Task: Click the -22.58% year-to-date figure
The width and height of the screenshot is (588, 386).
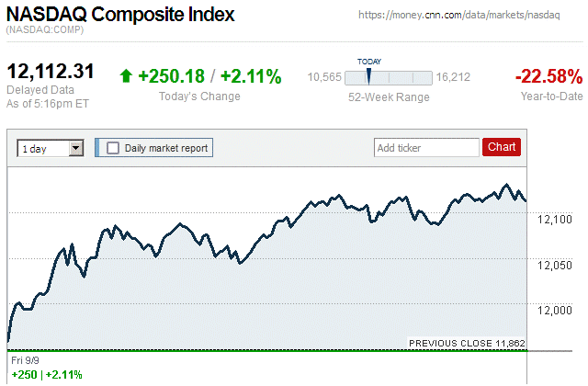Action: [x=548, y=75]
